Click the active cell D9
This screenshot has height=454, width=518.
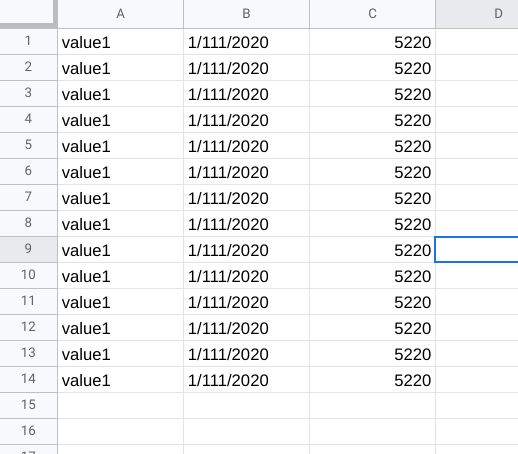477,250
